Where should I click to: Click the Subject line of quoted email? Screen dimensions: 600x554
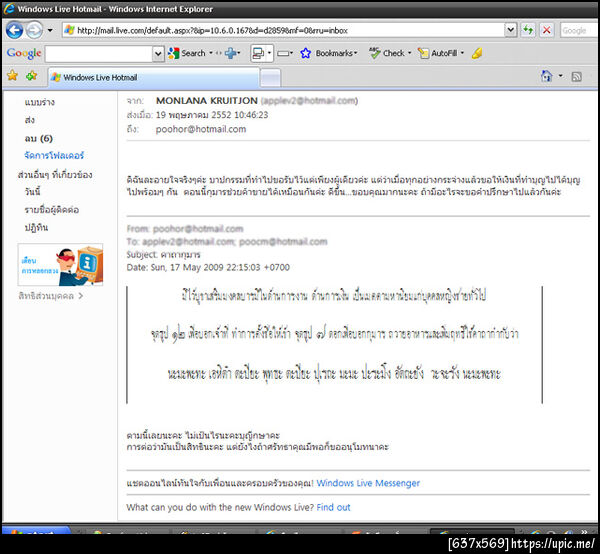(x=163, y=254)
